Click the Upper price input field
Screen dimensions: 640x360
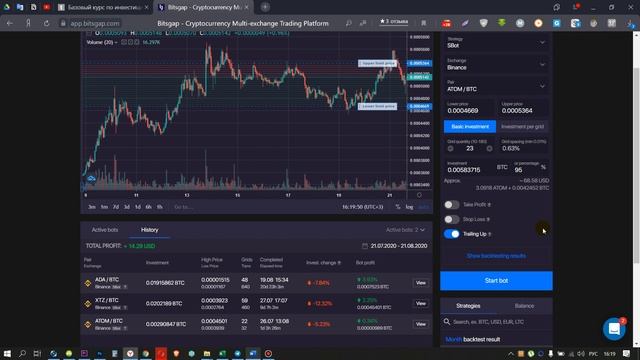(x=523, y=108)
